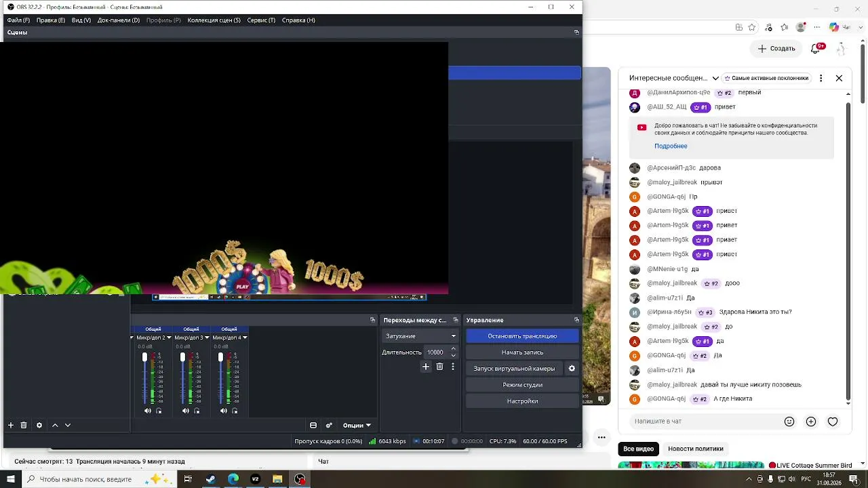Toggle monitoring headphones for Микр/доп 4
This screenshot has width=868, height=488.
click(235, 411)
